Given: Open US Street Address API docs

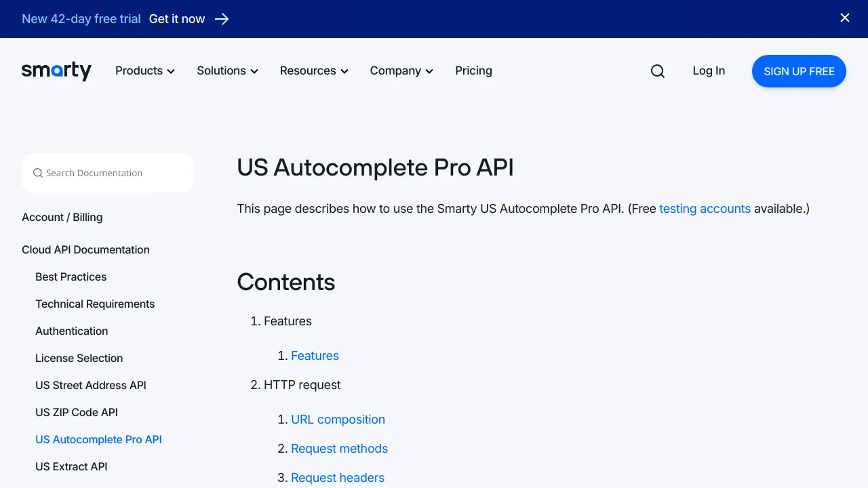Looking at the screenshot, I should (91, 385).
